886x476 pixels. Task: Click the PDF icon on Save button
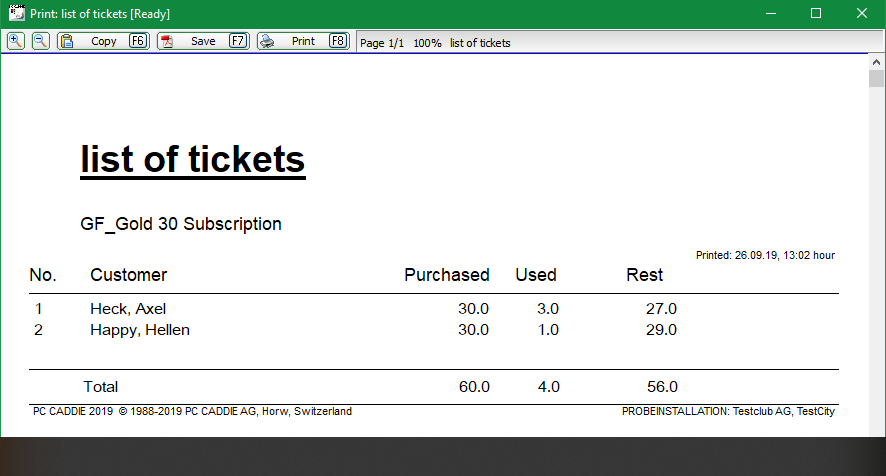167,41
